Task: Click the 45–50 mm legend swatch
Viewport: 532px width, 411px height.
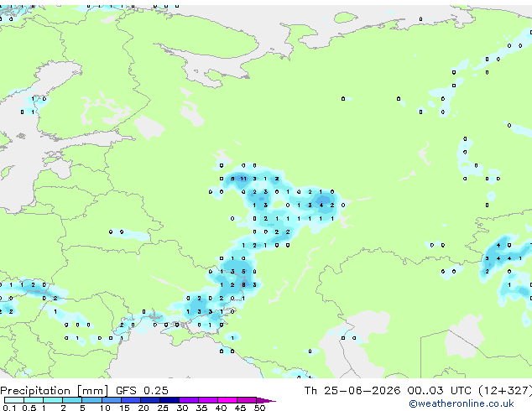Action: [x=247, y=400]
